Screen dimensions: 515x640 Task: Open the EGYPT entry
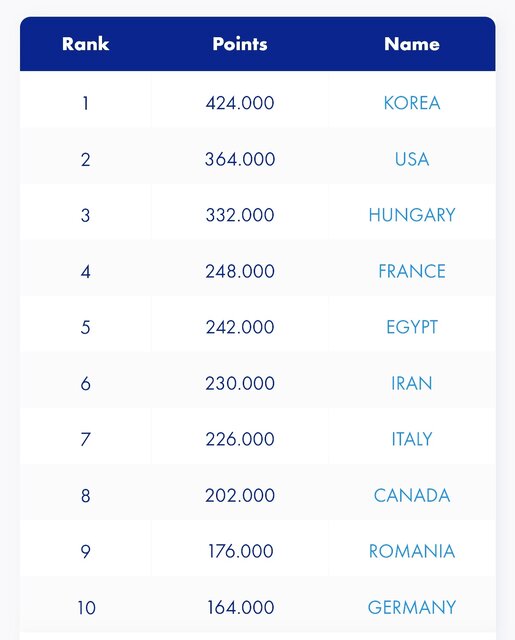click(x=412, y=327)
